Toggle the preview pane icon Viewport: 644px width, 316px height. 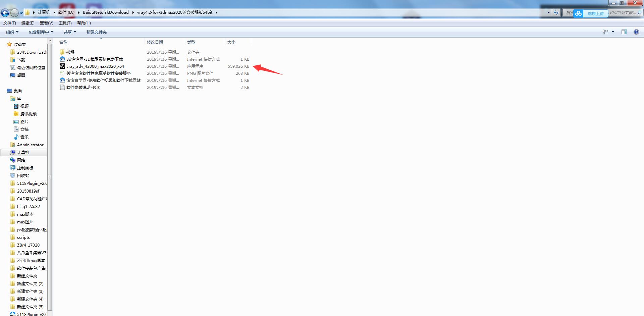pyautogui.click(x=624, y=32)
